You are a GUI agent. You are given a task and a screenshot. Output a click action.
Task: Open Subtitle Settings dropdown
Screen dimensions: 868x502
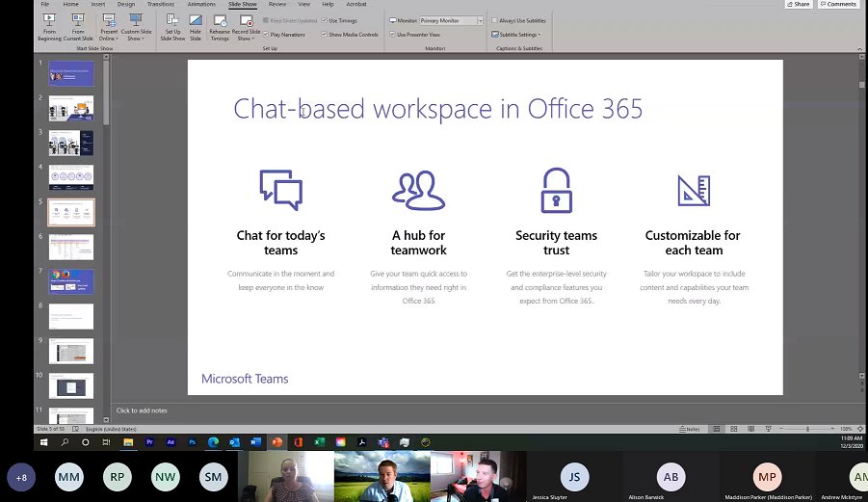[x=516, y=35]
